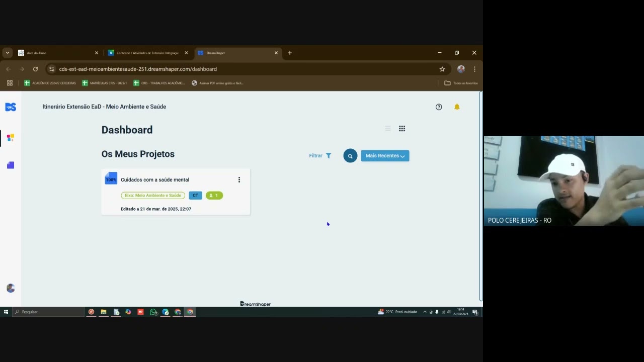Go back in browser history
The image size is (644, 362).
pos(8,69)
